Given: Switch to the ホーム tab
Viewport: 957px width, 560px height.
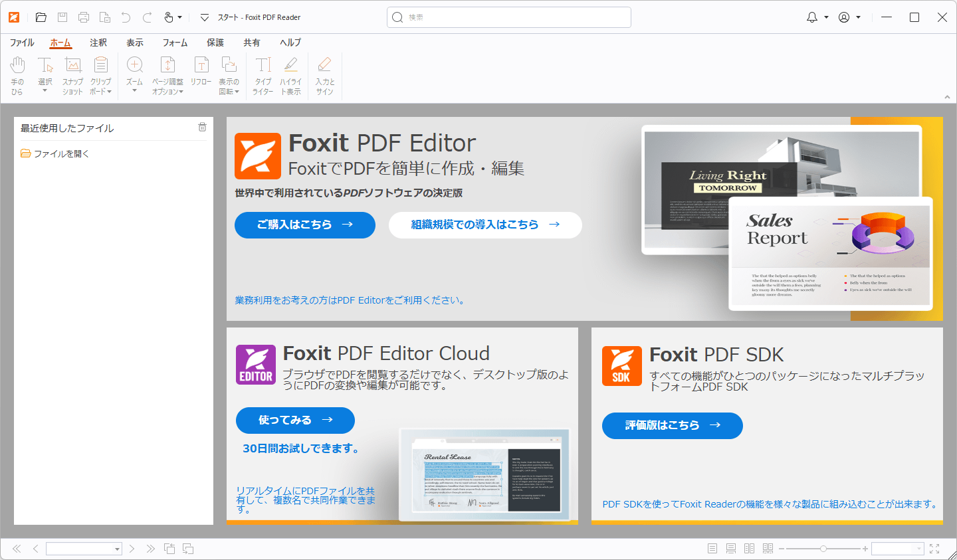Looking at the screenshot, I should click(x=60, y=43).
